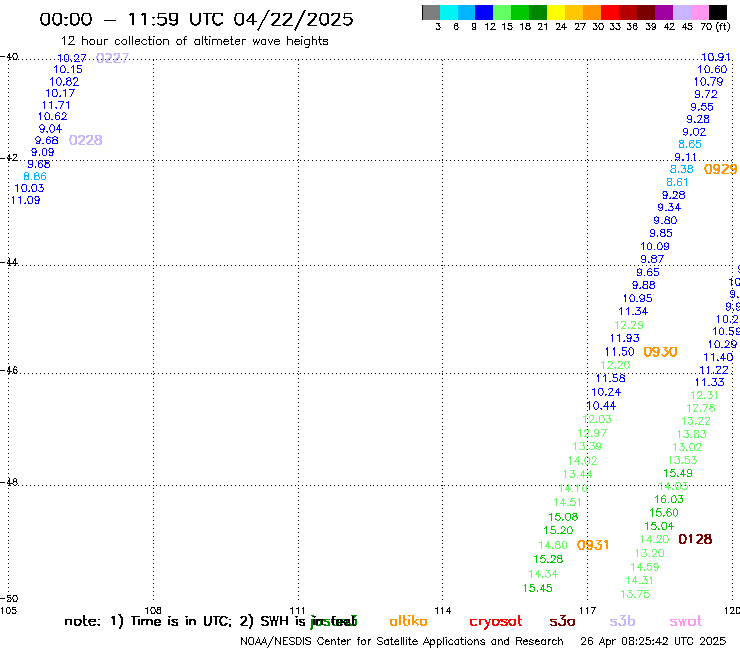Click the pink swatch in the color scale
This screenshot has width=740, height=650.
pyautogui.click(x=700, y=12)
